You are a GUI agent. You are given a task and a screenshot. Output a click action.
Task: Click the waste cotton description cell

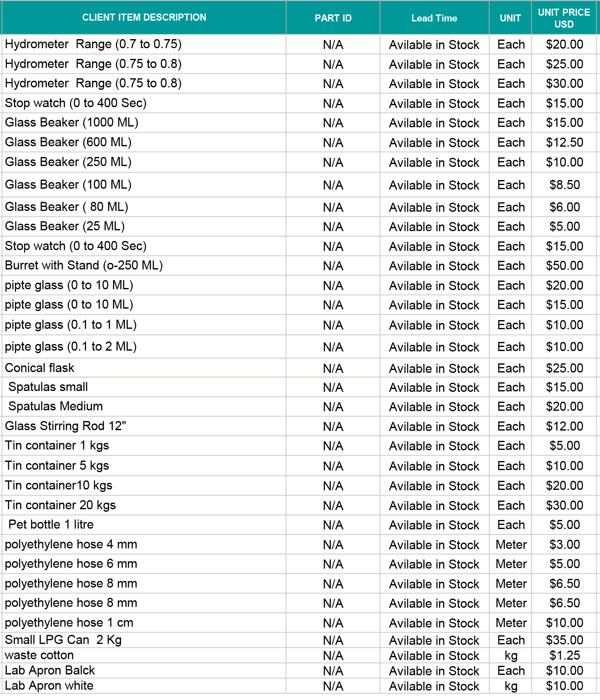(x=40, y=655)
